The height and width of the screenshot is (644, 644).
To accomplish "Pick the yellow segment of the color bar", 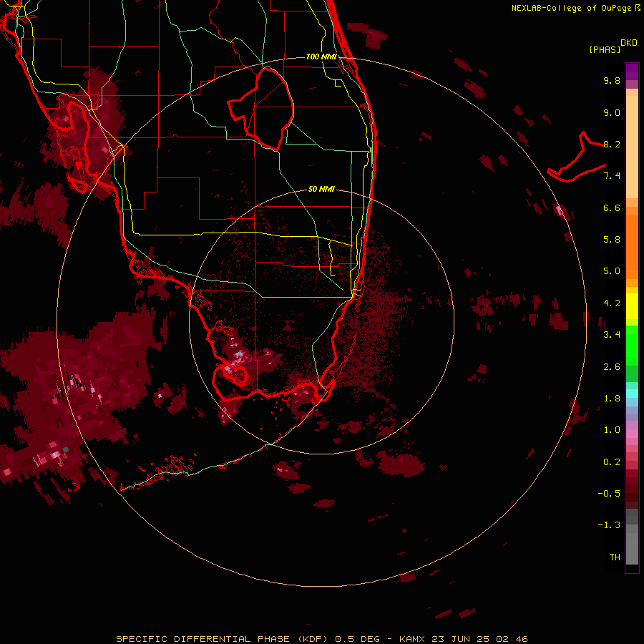I will (x=632, y=306).
